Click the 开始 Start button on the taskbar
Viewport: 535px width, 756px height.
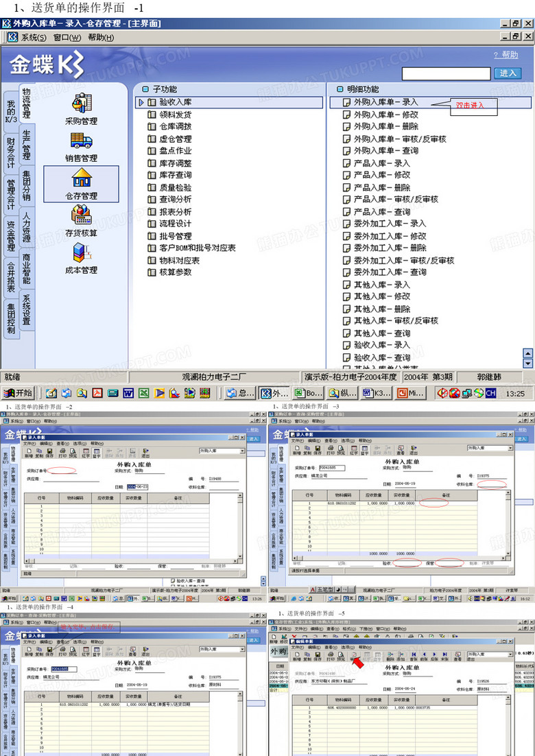point(17,393)
